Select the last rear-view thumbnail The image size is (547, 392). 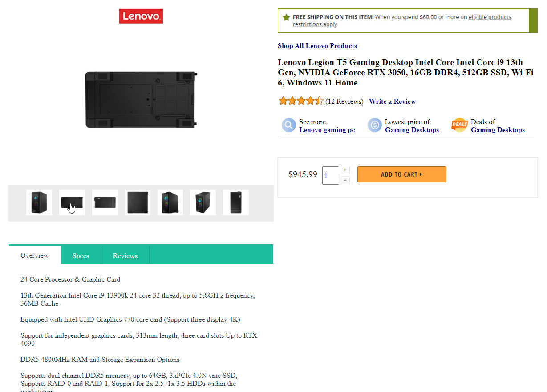pyautogui.click(x=236, y=202)
